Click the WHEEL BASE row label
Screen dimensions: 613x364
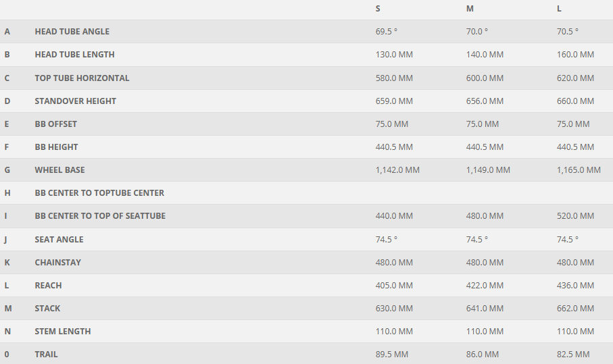[59, 170]
